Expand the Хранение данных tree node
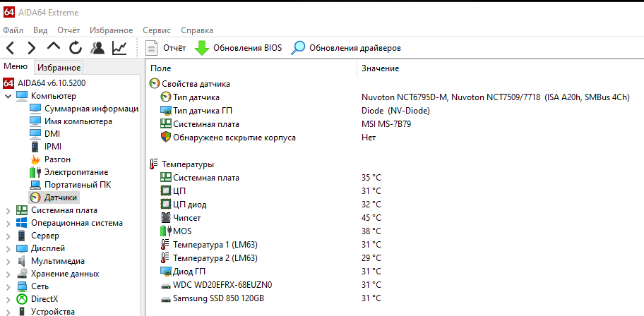The width and height of the screenshot is (644, 316). point(8,274)
